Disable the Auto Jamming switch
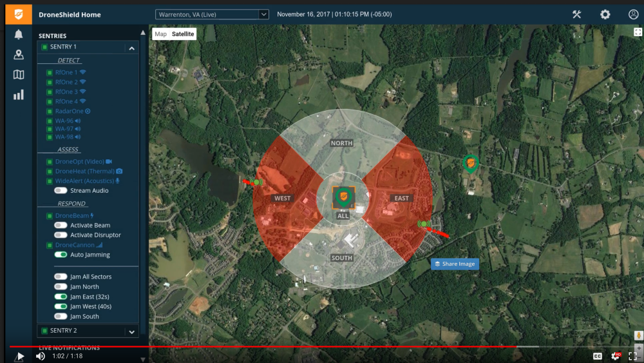Image resolution: width=644 pixels, height=363 pixels. [61, 255]
